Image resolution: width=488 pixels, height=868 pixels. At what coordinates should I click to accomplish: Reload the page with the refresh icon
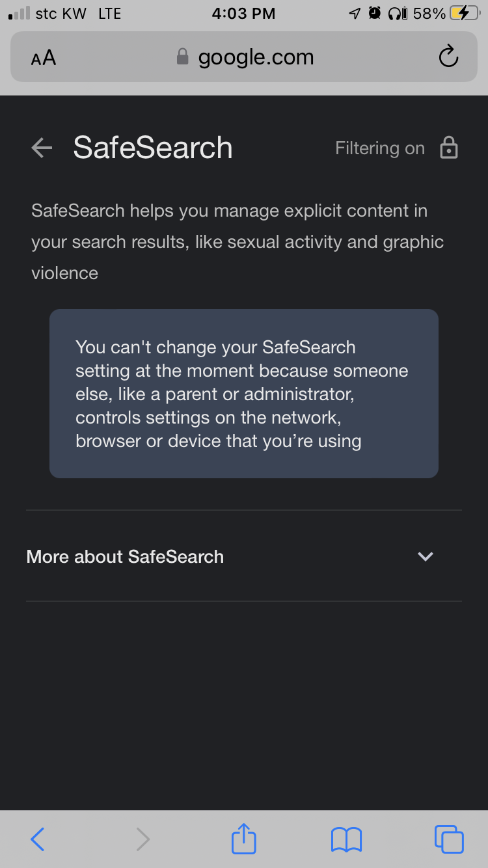(x=448, y=57)
